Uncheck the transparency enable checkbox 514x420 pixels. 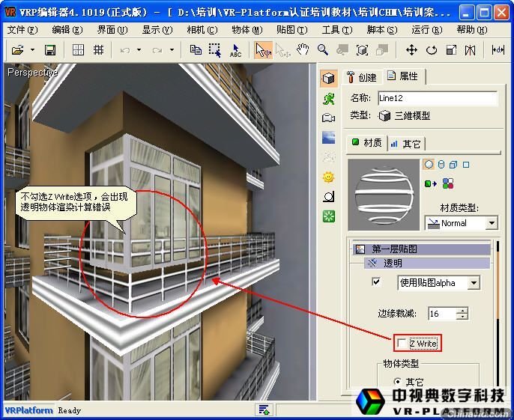click(377, 282)
